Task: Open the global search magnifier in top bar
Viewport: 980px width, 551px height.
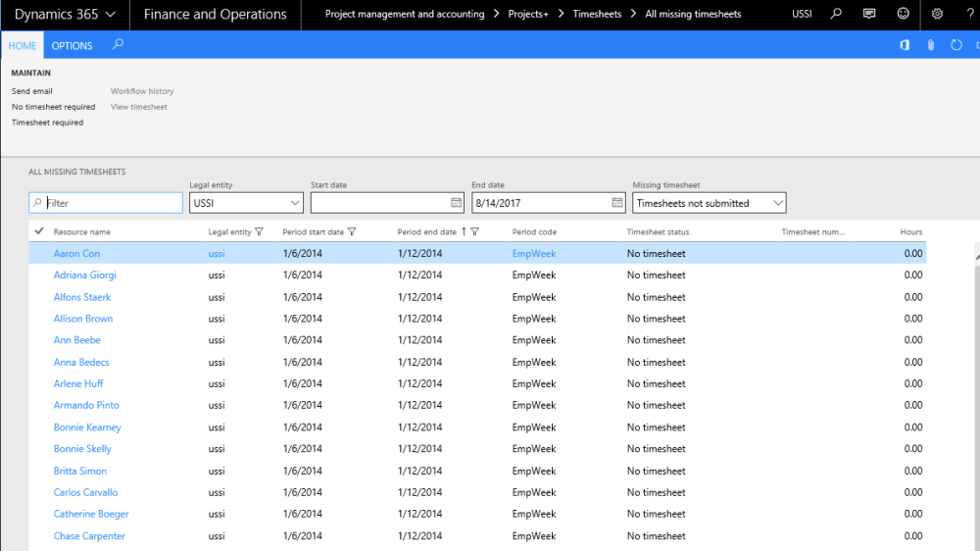Action: point(835,15)
